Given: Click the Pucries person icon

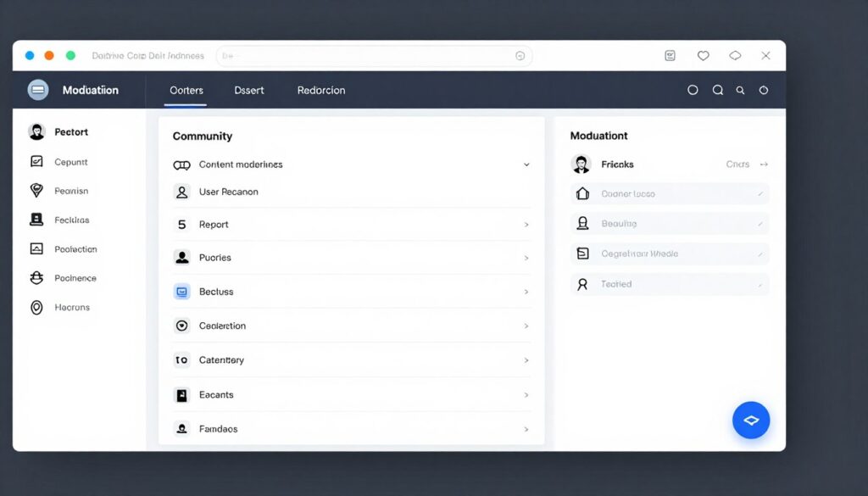Looking at the screenshot, I should (x=181, y=258).
